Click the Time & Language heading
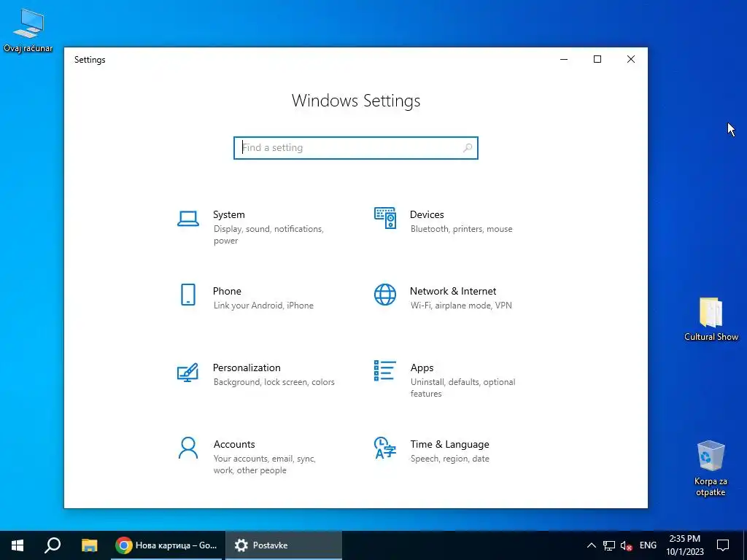Viewport: 747px width, 560px height. click(449, 444)
